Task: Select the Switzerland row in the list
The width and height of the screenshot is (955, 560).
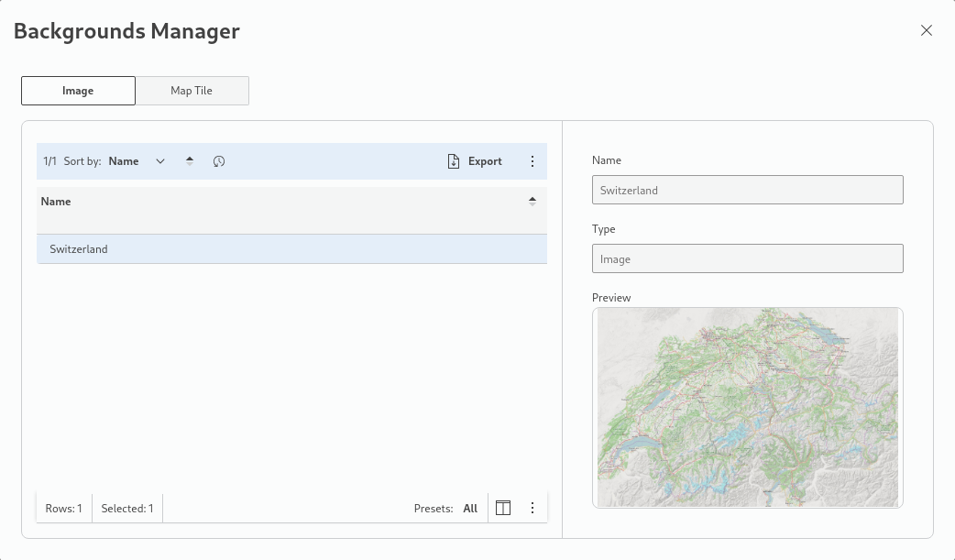Action: click(291, 249)
